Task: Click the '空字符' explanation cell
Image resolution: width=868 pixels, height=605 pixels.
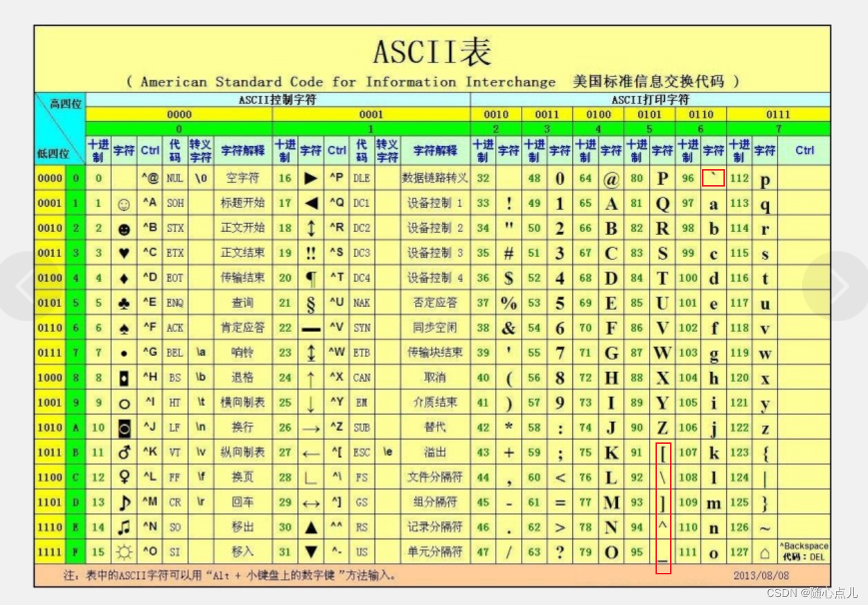Action: pyautogui.click(x=242, y=179)
